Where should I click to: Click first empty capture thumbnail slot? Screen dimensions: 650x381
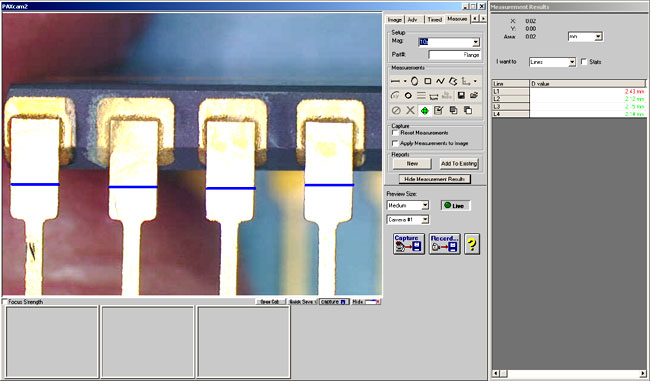click(x=52, y=342)
